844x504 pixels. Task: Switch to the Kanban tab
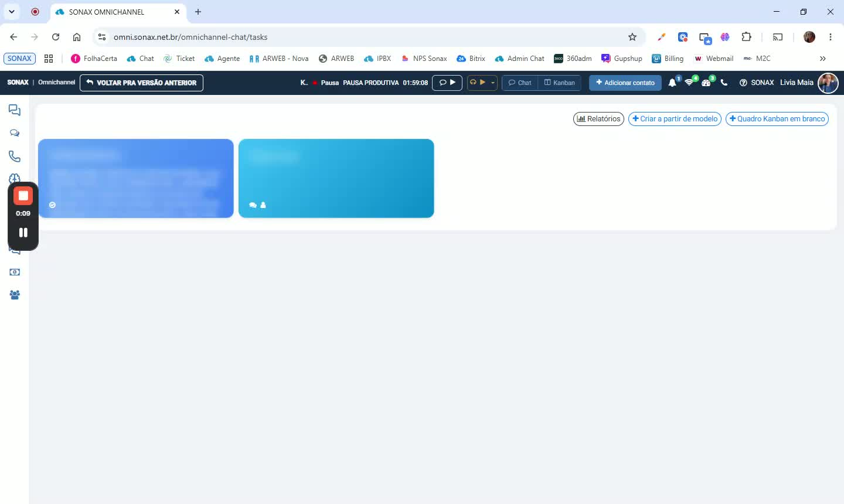[x=560, y=83]
